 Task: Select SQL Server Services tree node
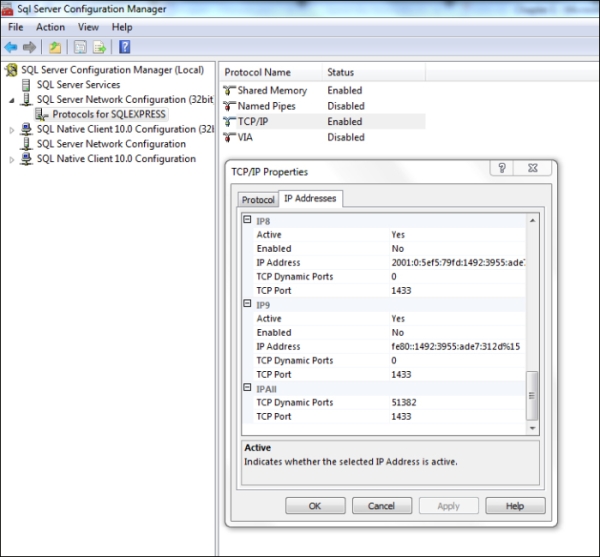[78, 85]
